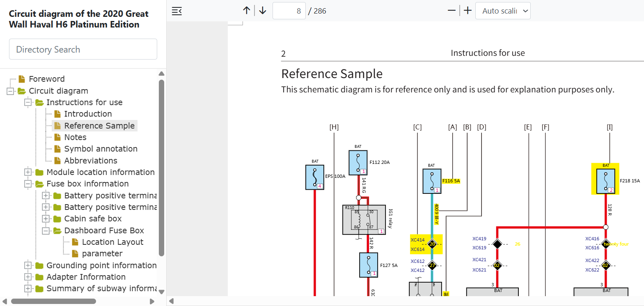Click the Introduction document icon

pos(57,114)
